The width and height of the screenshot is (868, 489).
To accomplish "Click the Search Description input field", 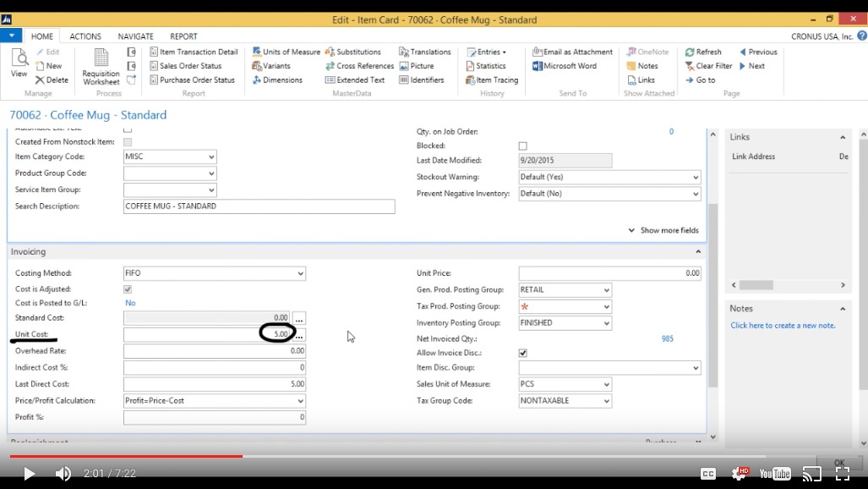I will [259, 206].
